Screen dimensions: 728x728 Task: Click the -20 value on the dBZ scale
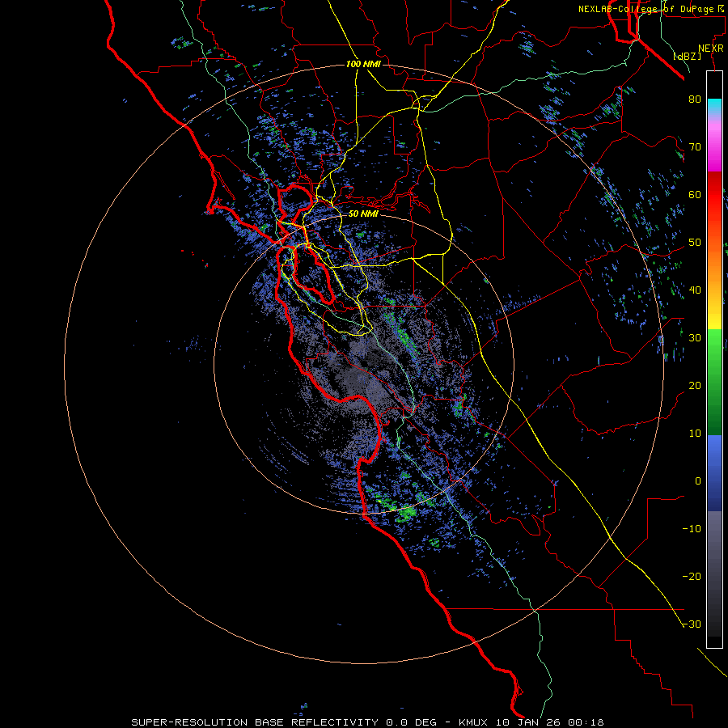point(692,577)
